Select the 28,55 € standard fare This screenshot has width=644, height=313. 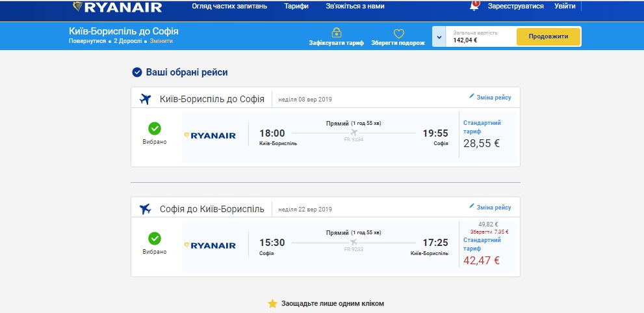[x=482, y=143]
